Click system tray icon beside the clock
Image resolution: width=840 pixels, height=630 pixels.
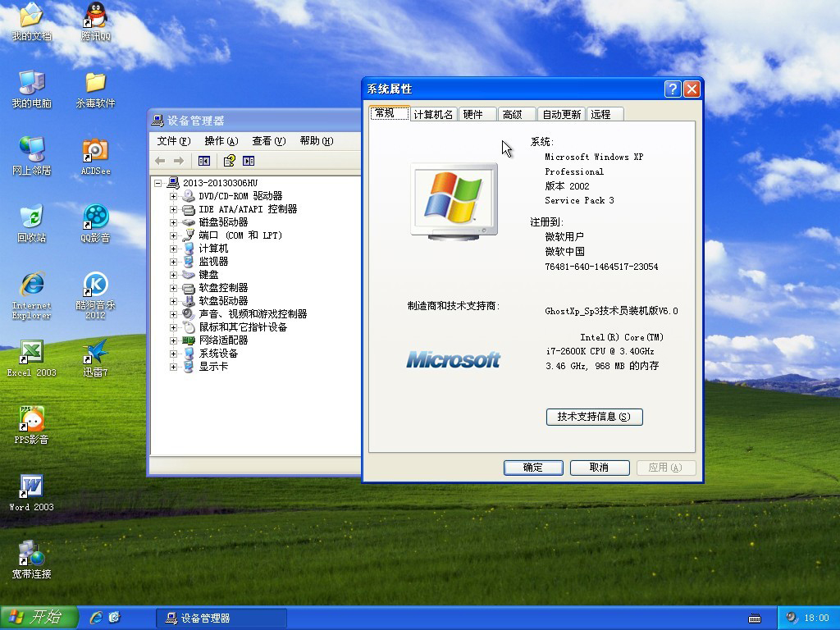[x=792, y=618]
